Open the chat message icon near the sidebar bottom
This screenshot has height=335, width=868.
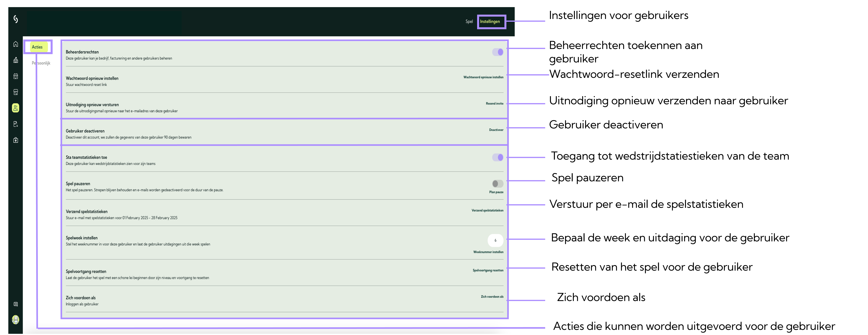pos(15,304)
